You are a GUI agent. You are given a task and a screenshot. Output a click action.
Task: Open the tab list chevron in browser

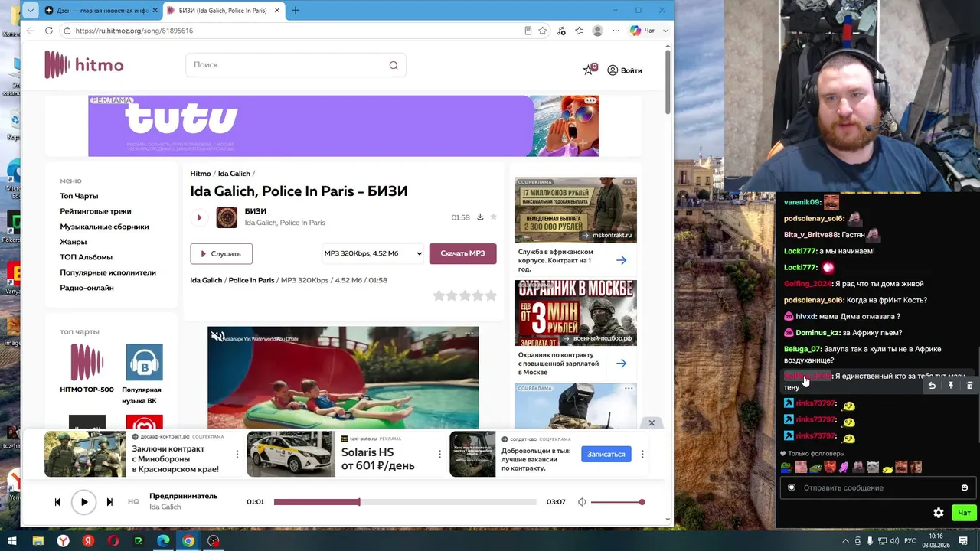pyautogui.click(x=30, y=11)
